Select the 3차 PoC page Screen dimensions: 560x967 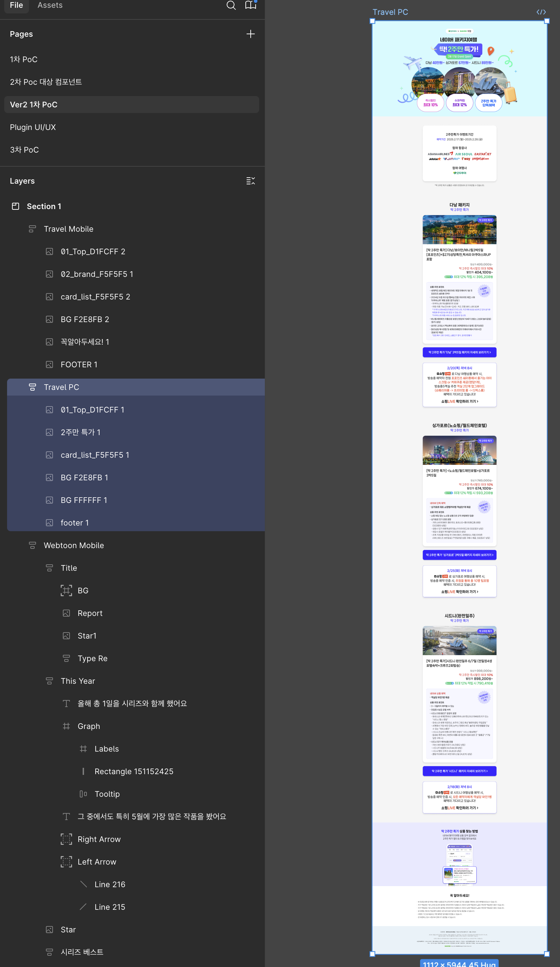point(25,150)
